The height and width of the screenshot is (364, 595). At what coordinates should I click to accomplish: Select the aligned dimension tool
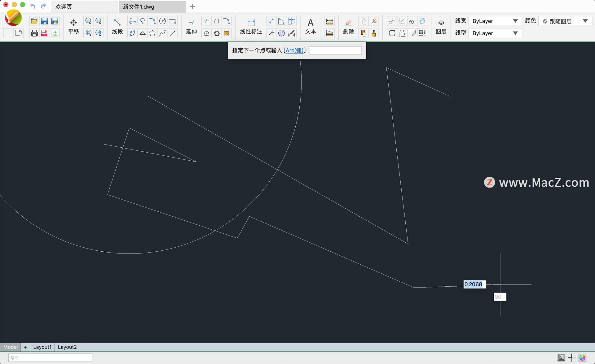271,21
